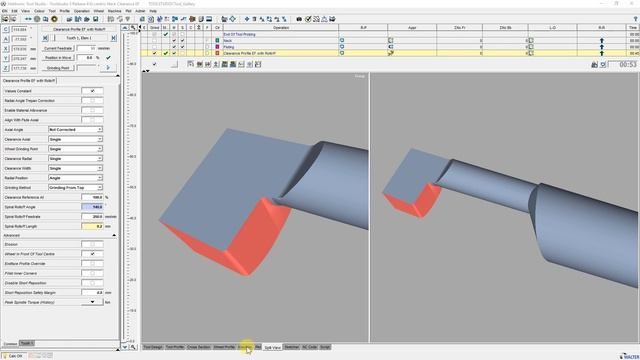Open the Grinding Method dropdown
The image size is (640, 360).
click(76, 188)
